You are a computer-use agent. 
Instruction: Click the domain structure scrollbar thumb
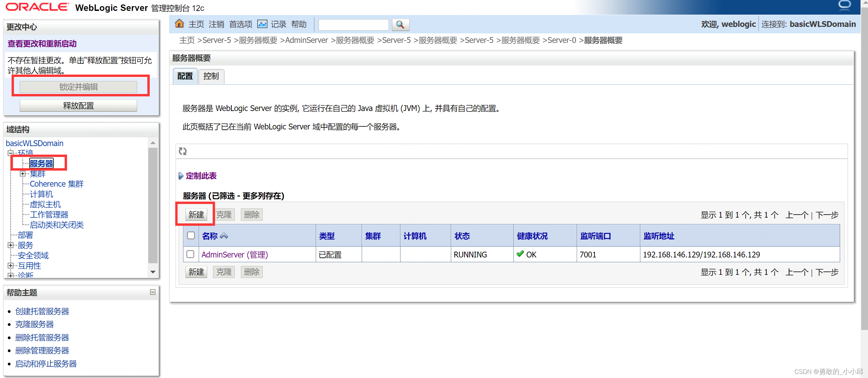153,206
